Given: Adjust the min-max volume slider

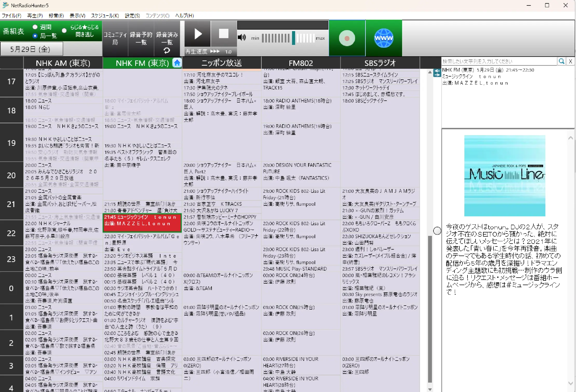Looking at the screenshot, I should coord(288,38).
